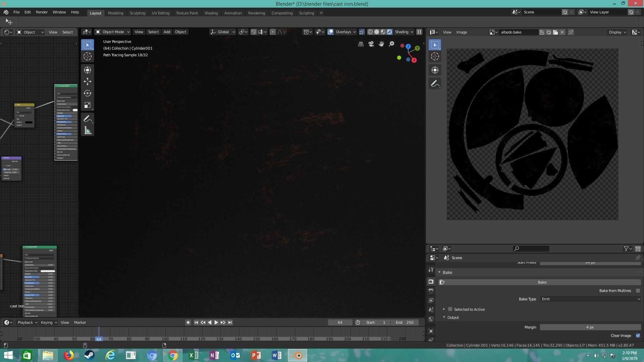Image resolution: width=644 pixels, height=362 pixels.
Task: Collapse the Output subpanel
Action: pos(444,317)
